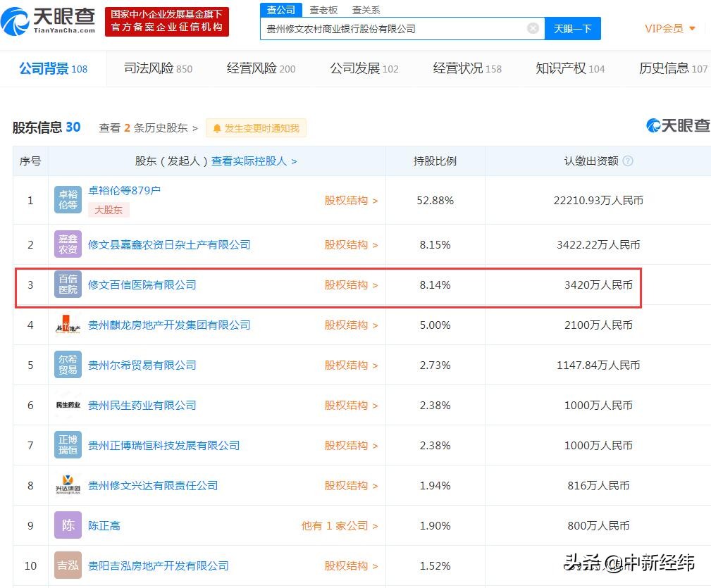711x588 pixels.
Task: Expand 股权结构 for 修文县嘉鑫农资日杂土产有限公司
Action: pyautogui.click(x=351, y=244)
